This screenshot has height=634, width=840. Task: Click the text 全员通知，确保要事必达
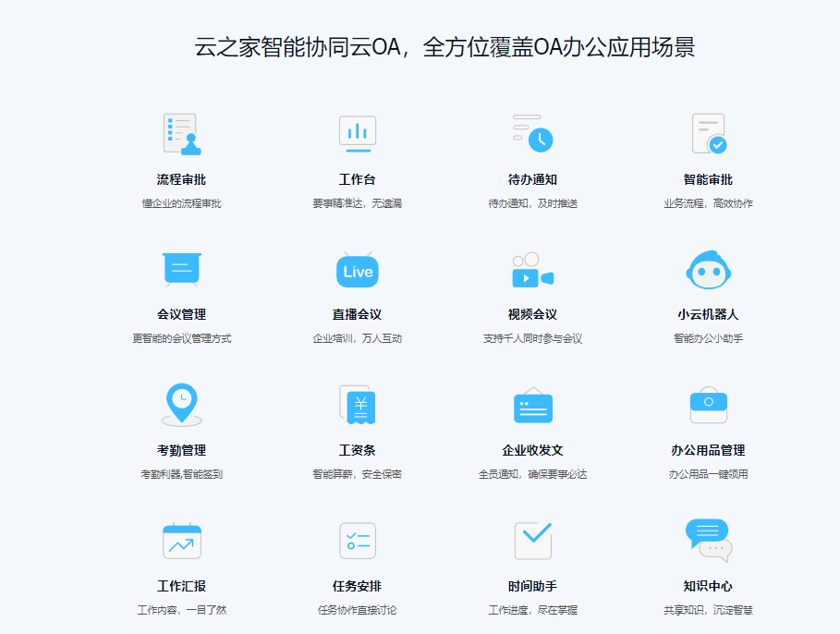(532, 474)
